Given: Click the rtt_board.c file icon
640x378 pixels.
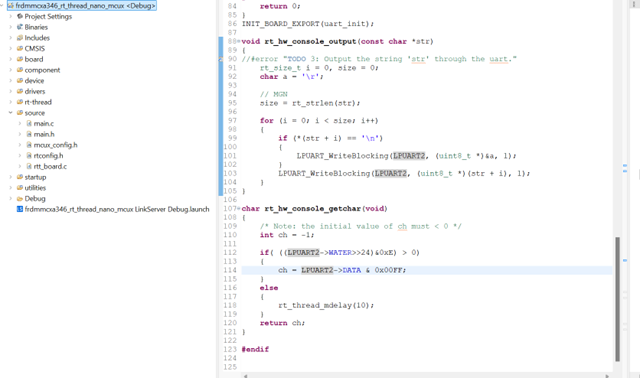Looking at the screenshot, I should coord(29,166).
